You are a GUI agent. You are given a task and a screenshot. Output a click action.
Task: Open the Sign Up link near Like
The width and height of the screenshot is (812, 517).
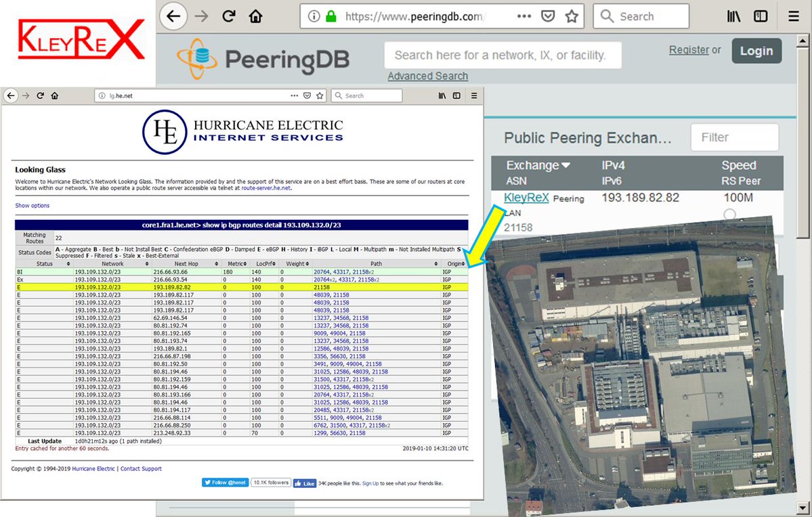tap(370, 483)
